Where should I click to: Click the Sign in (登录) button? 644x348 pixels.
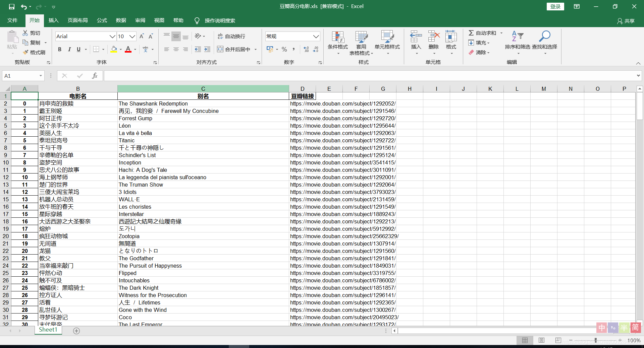pyautogui.click(x=555, y=6)
